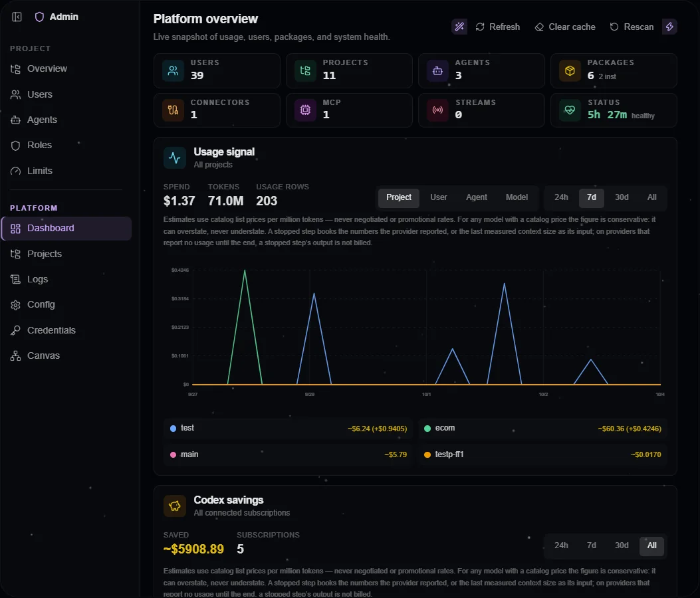Screen dimensions: 700x598
Task: Click the $1.37 spend value
Action: click(179, 201)
